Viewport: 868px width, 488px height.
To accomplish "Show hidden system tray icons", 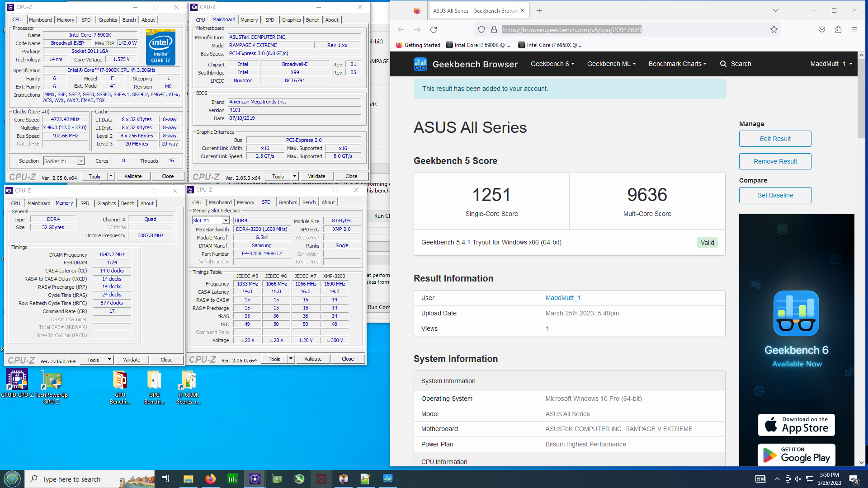I will click(x=777, y=479).
